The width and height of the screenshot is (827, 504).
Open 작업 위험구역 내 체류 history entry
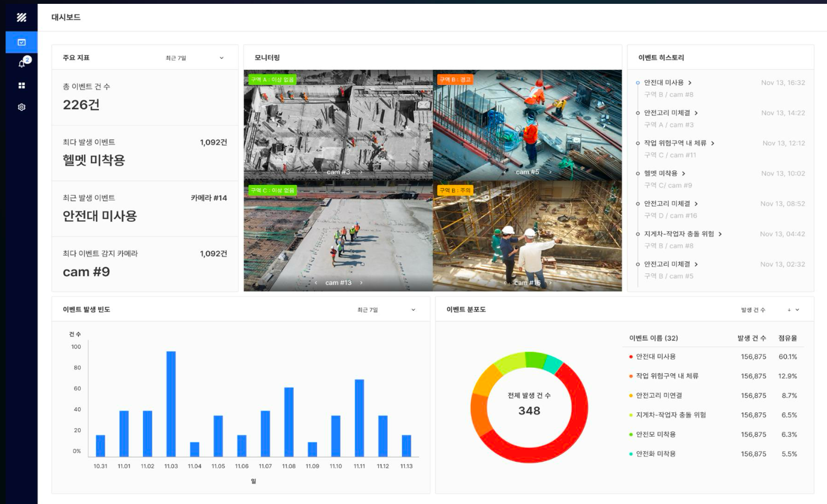679,143
